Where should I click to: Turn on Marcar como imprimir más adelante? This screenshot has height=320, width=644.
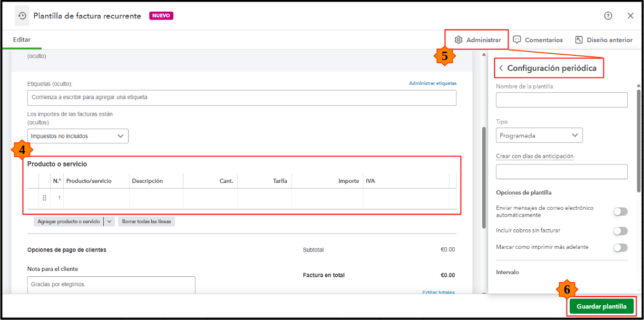pyautogui.click(x=620, y=247)
